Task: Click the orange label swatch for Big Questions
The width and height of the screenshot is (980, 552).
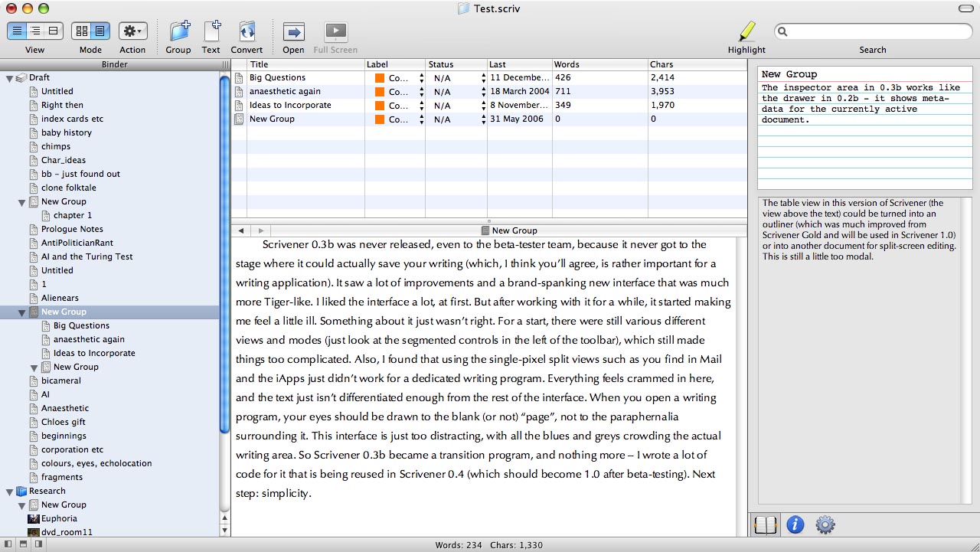Action: tap(379, 77)
